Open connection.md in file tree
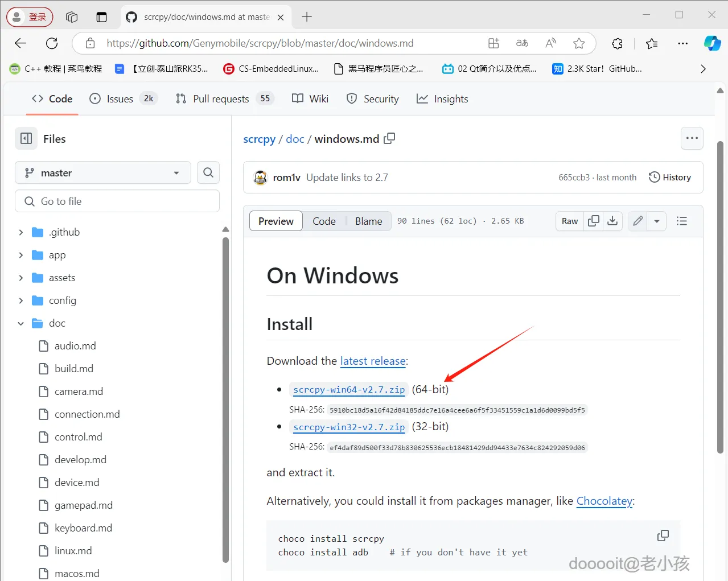The image size is (728, 581). coord(87,414)
